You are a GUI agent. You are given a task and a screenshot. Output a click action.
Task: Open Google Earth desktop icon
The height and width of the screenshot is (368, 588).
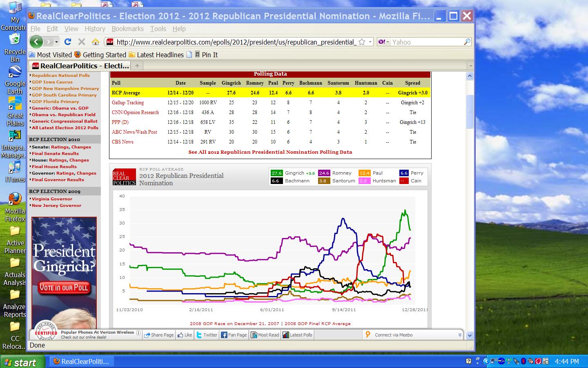(15, 73)
